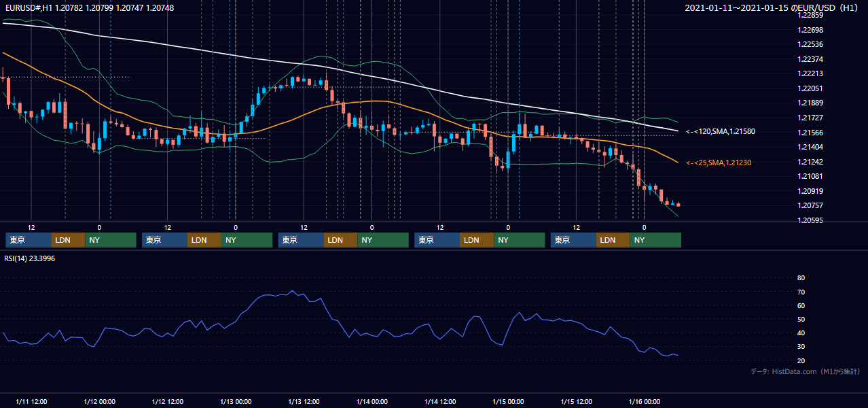Click the 1.22374 price level label

click(811, 59)
